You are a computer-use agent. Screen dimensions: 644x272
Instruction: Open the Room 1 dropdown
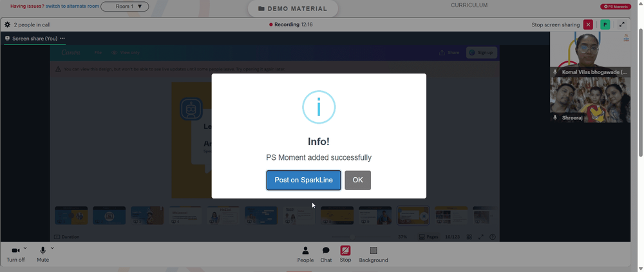[125, 6]
